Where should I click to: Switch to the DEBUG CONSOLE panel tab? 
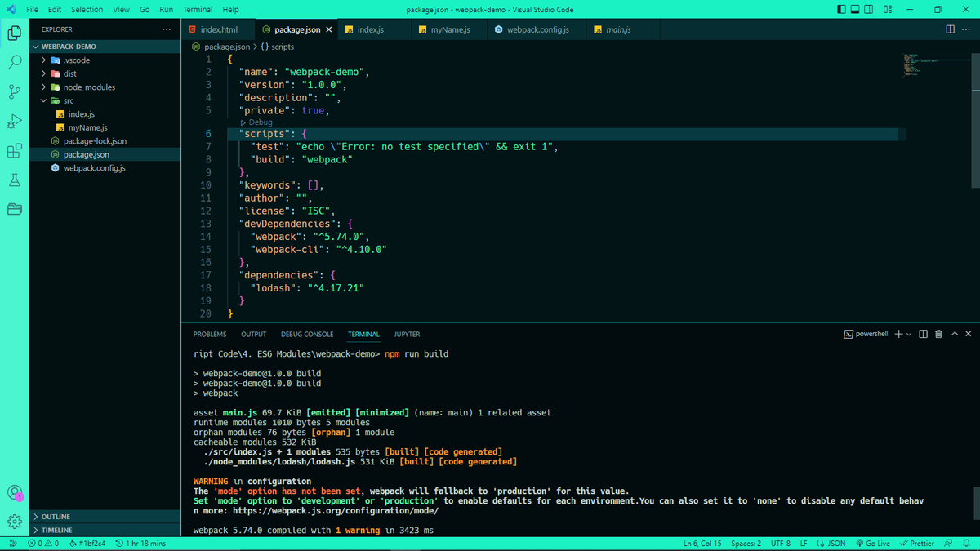307,334
